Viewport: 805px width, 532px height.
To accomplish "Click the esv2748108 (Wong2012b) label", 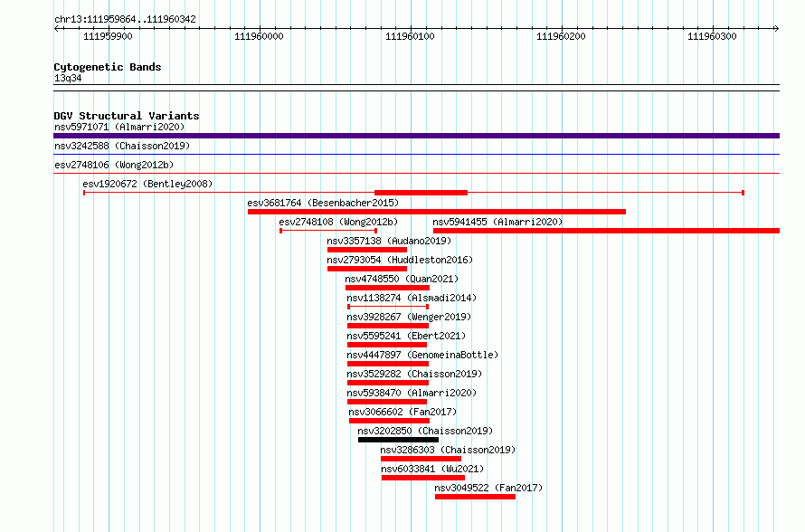I will 338,222.
